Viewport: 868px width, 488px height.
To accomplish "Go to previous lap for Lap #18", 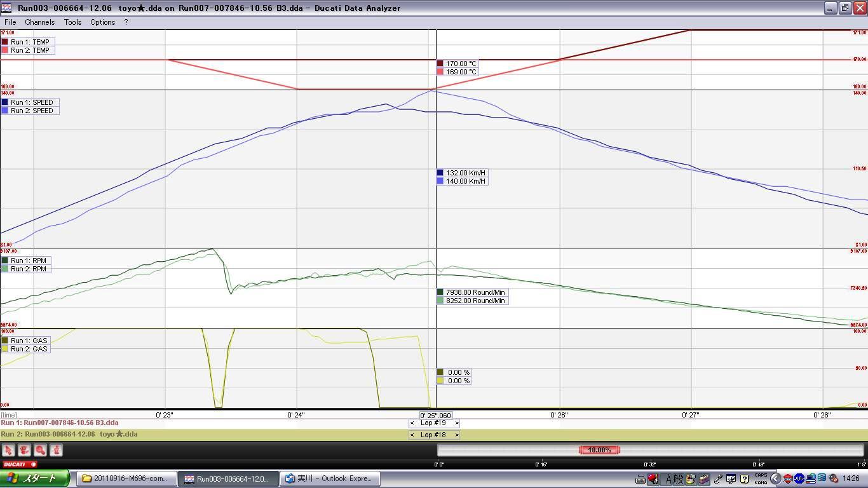I will 412,435.
